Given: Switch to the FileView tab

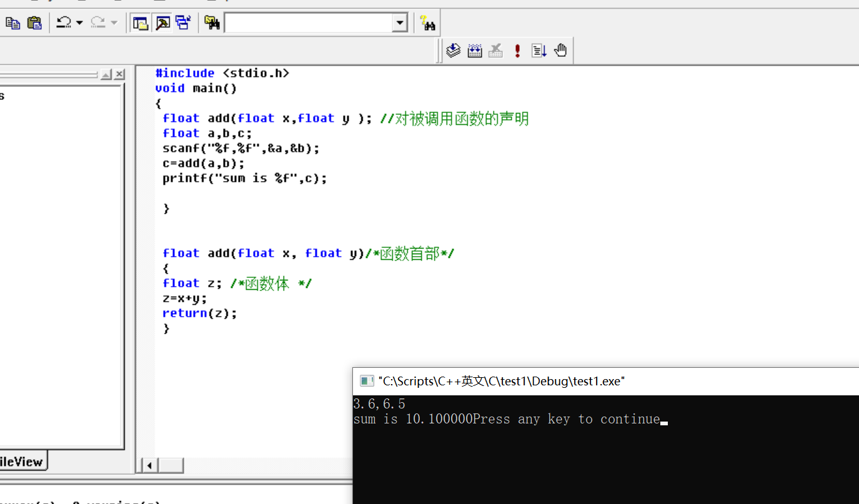Looking at the screenshot, I should (21, 462).
